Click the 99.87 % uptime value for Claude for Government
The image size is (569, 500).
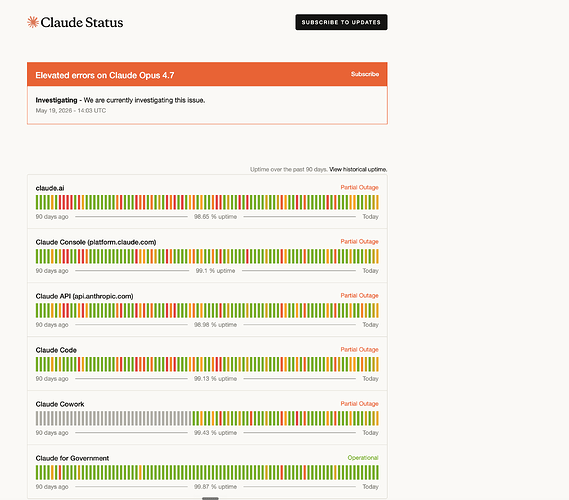(x=215, y=487)
